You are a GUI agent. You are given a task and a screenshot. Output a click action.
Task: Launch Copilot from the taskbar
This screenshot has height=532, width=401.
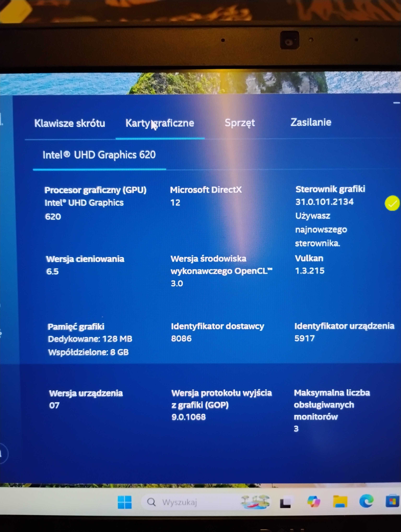[314, 502]
